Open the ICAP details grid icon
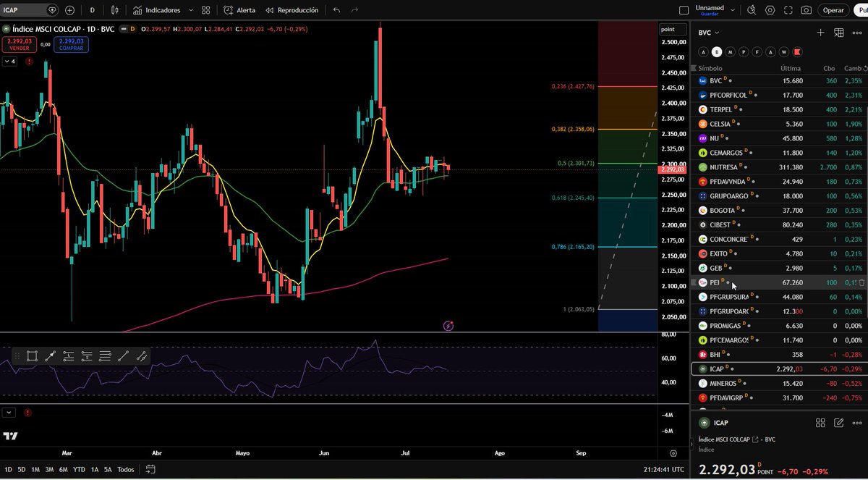 tap(820, 423)
